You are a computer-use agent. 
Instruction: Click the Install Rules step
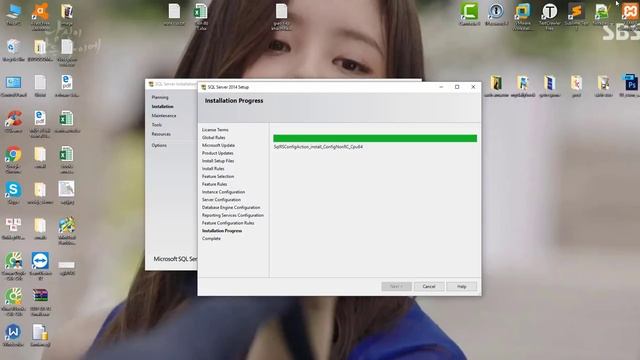(x=213, y=169)
